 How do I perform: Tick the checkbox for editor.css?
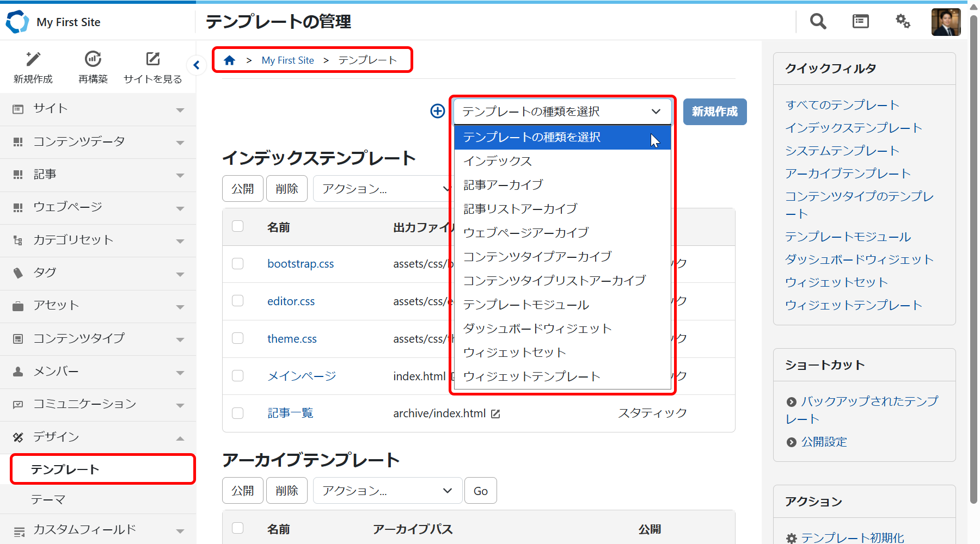(x=238, y=301)
